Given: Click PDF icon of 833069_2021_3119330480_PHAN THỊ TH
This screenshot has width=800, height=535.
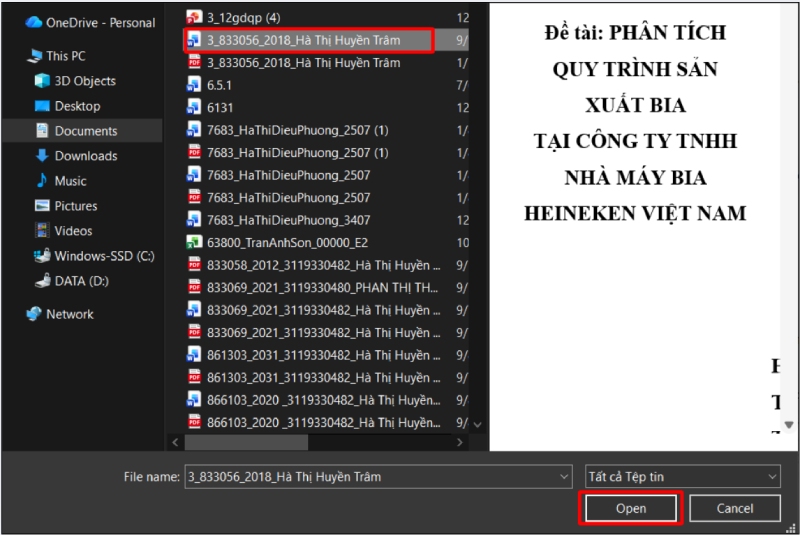Looking at the screenshot, I should click(194, 287).
